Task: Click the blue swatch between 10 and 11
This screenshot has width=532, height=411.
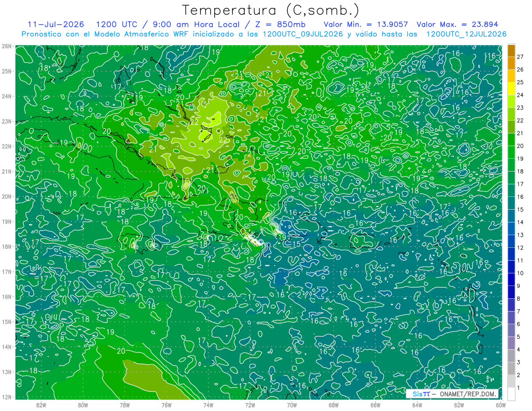Action: 511,267
